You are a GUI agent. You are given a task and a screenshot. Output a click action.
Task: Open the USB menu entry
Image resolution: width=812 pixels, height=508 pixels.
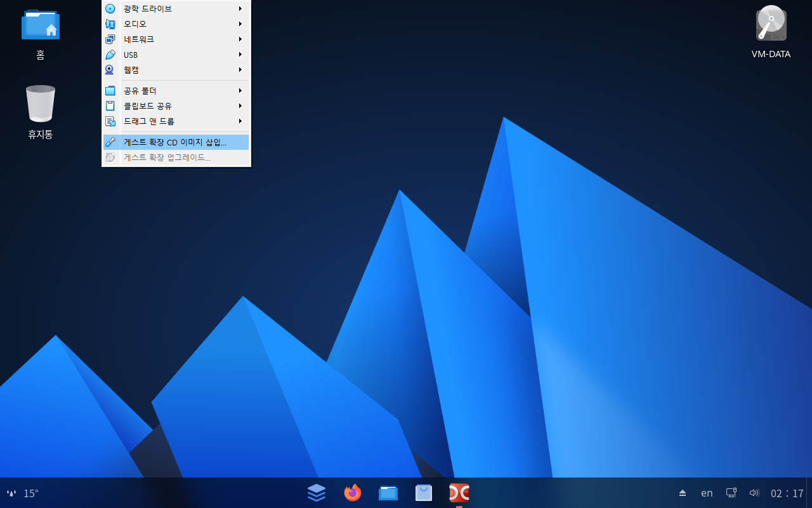point(176,55)
